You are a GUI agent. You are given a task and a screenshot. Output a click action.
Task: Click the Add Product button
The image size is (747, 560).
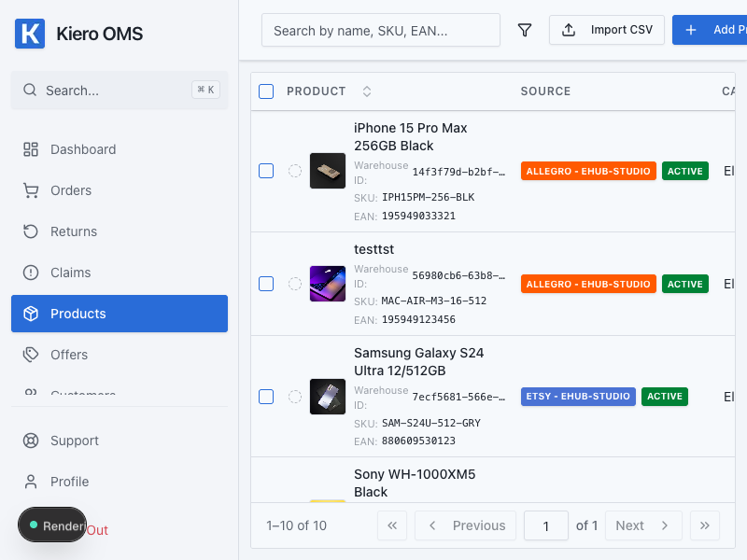click(710, 30)
